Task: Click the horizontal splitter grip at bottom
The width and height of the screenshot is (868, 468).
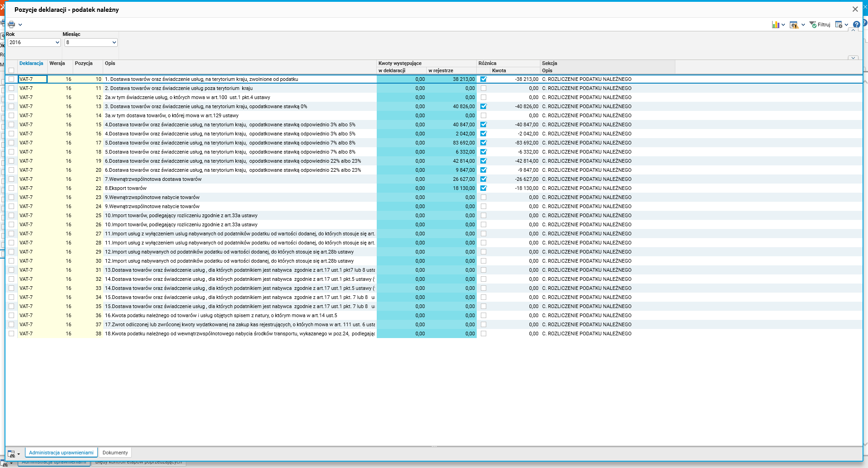Action: click(434, 446)
